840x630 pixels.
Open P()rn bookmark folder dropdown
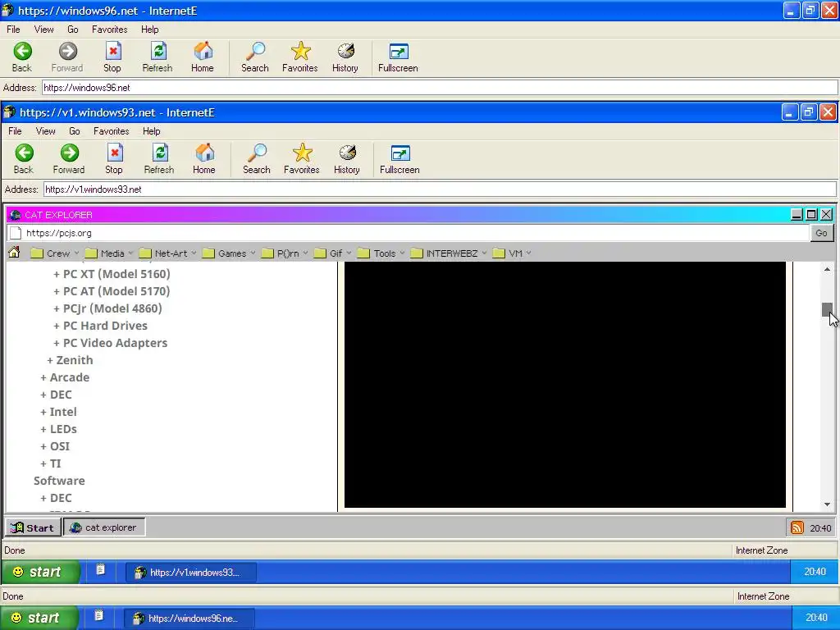(x=285, y=253)
